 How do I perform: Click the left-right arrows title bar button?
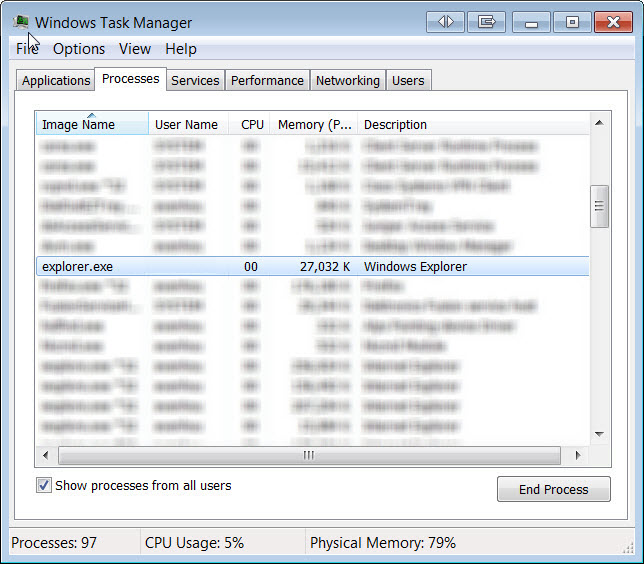pos(445,21)
